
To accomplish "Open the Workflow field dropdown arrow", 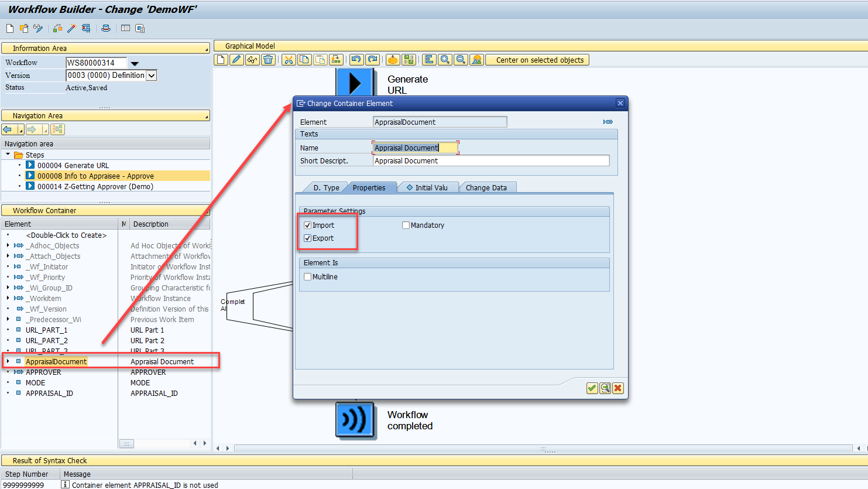I will click(135, 63).
